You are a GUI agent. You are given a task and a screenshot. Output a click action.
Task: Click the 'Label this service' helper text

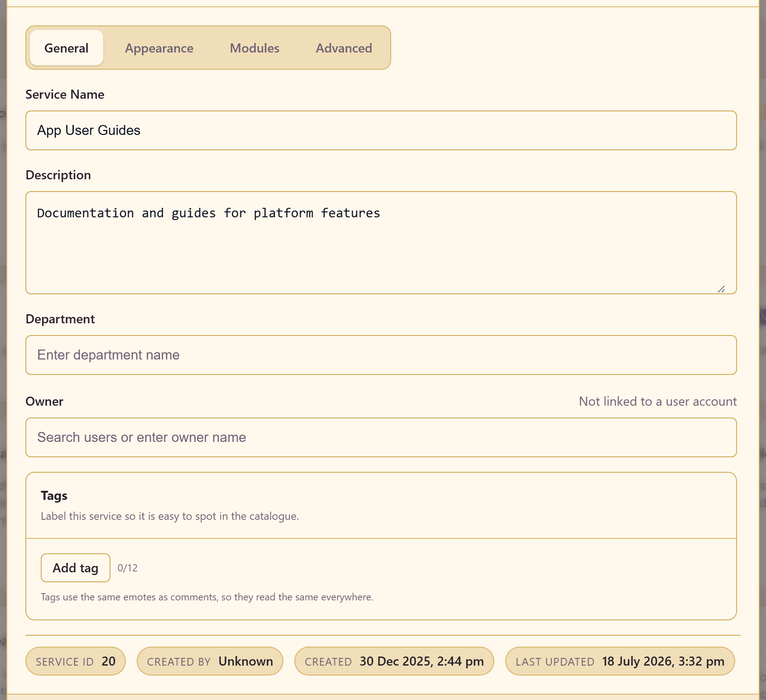[x=170, y=516]
